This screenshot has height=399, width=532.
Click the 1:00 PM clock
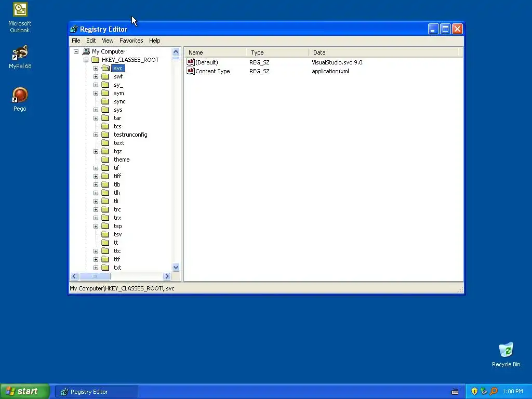[513, 392]
